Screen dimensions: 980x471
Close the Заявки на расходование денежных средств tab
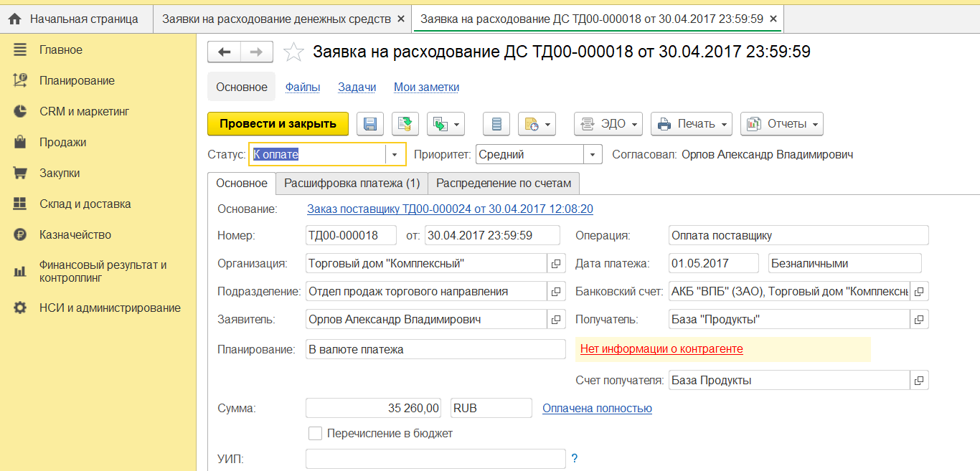[400, 19]
